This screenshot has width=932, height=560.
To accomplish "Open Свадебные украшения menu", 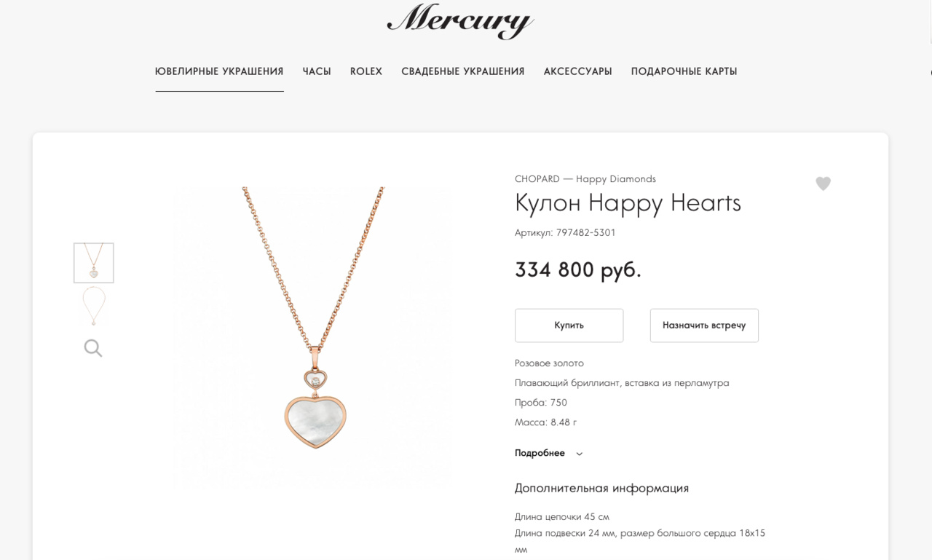I will (463, 71).
